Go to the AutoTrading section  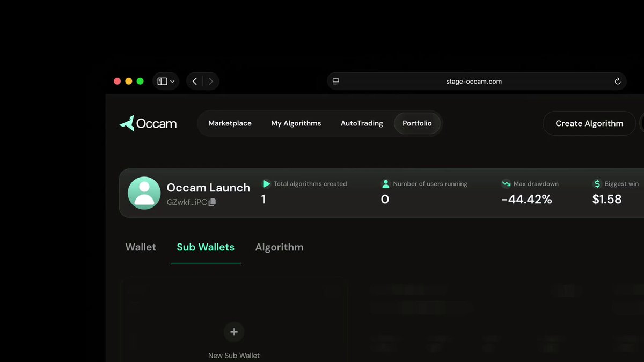pos(362,123)
